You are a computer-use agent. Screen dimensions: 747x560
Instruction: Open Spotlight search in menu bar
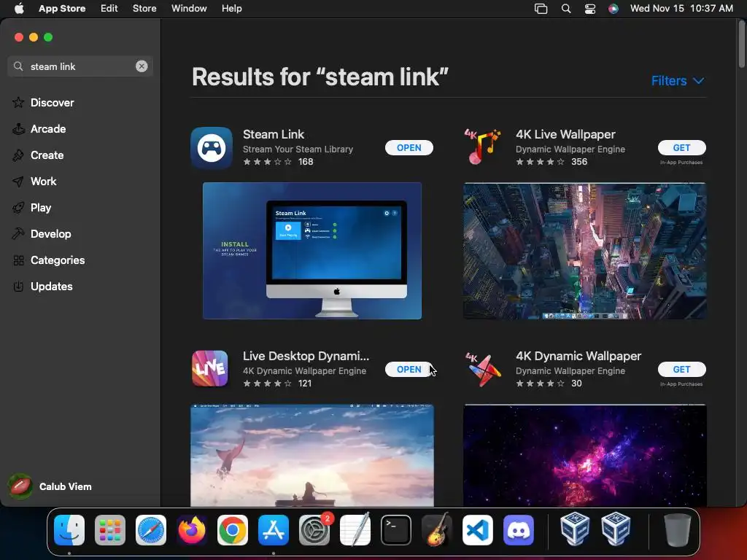566,8
